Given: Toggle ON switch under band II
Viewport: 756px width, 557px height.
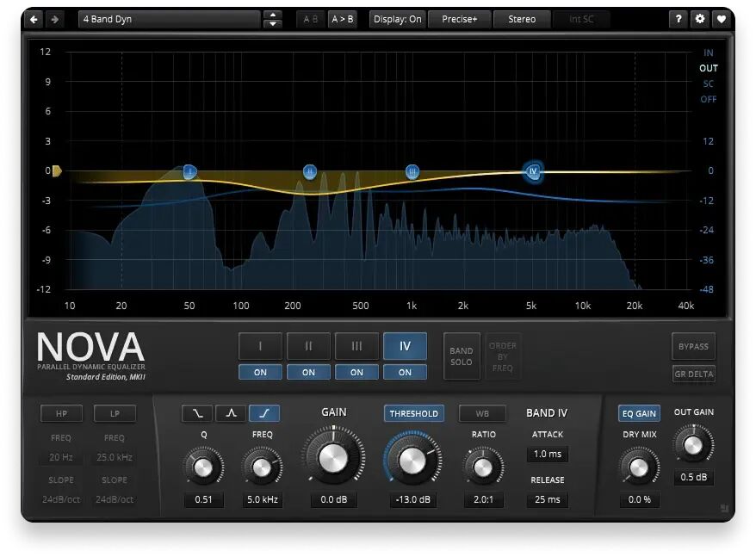Looking at the screenshot, I should click(308, 372).
